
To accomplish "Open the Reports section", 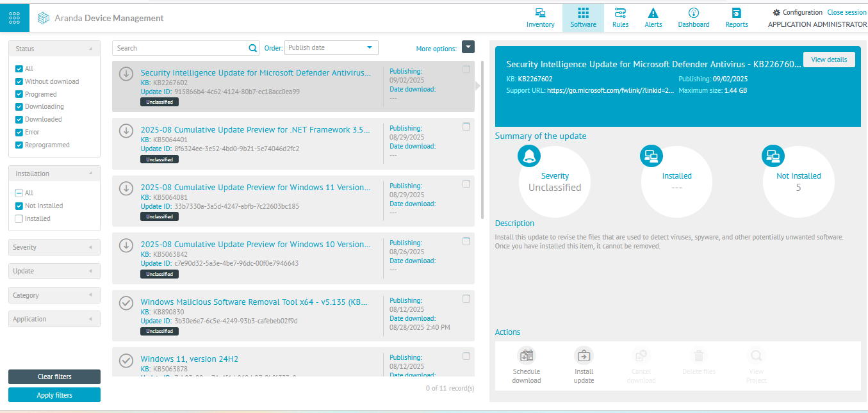I will (x=737, y=18).
